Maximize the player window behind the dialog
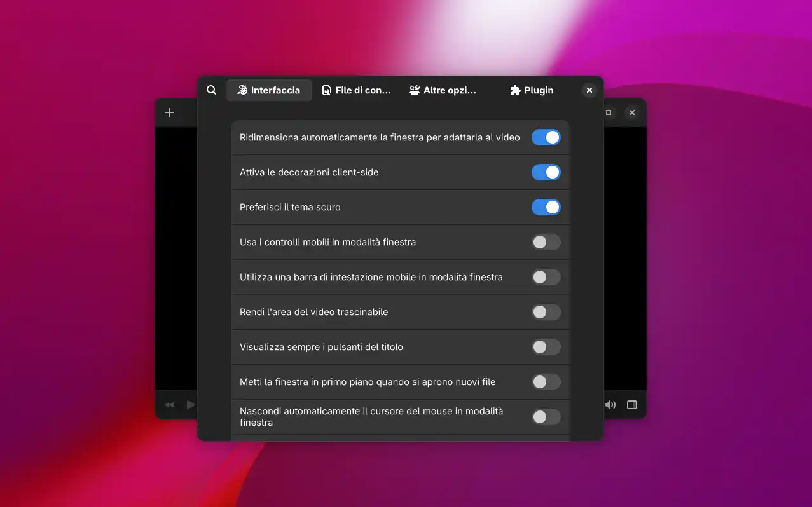Screen dimensions: 812x507 pos(609,112)
